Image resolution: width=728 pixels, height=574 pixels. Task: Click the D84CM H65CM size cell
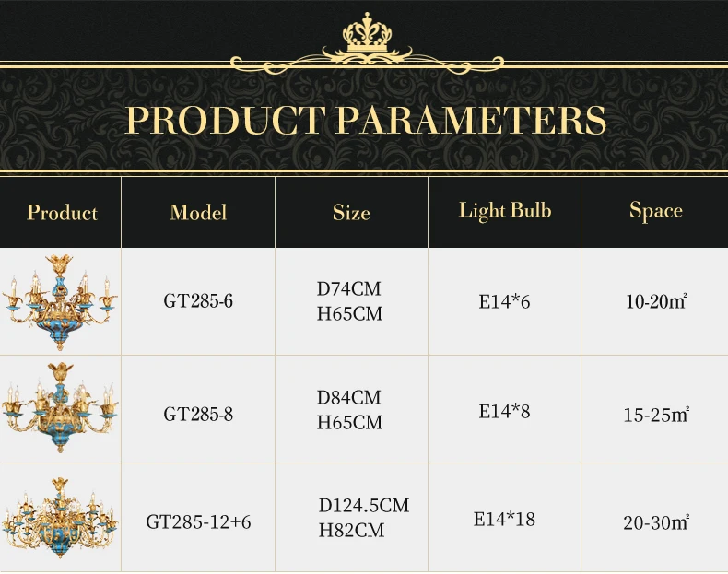(x=349, y=410)
